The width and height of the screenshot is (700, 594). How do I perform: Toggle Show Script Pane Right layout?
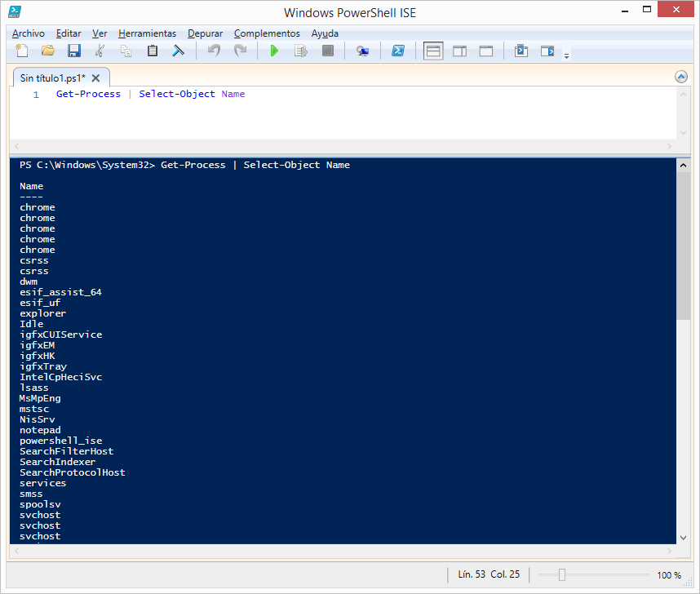point(459,51)
